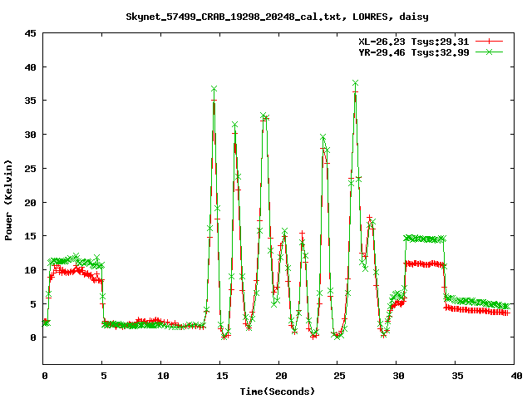The height and width of the screenshot is (399, 532).
Task: Click Power axis tick label 30
Action: (x=30, y=135)
